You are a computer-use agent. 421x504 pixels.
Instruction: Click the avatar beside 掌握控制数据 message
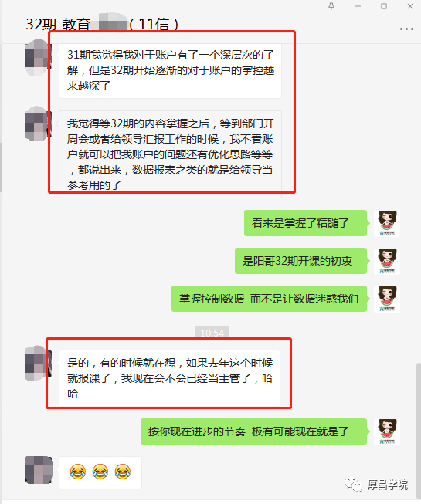[x=387, y=299]
